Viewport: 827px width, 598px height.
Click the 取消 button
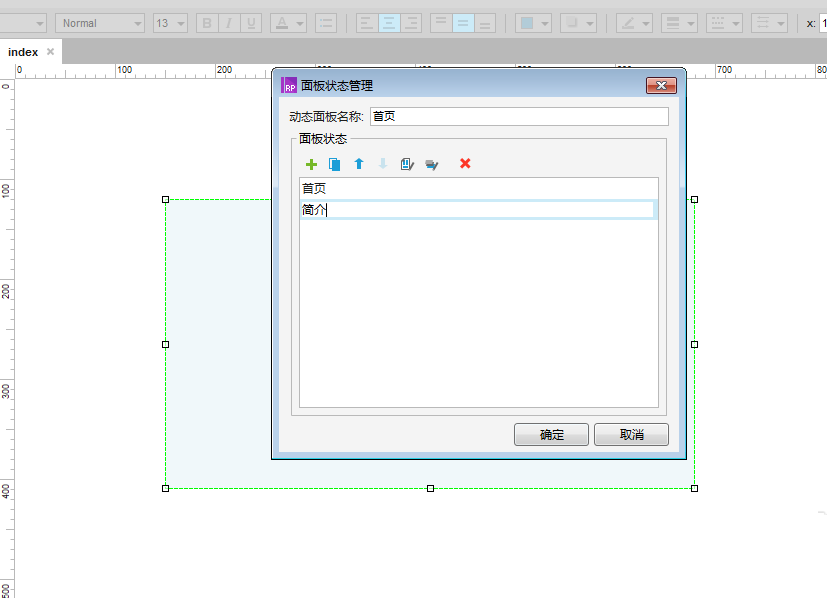[x=631, y=435]
